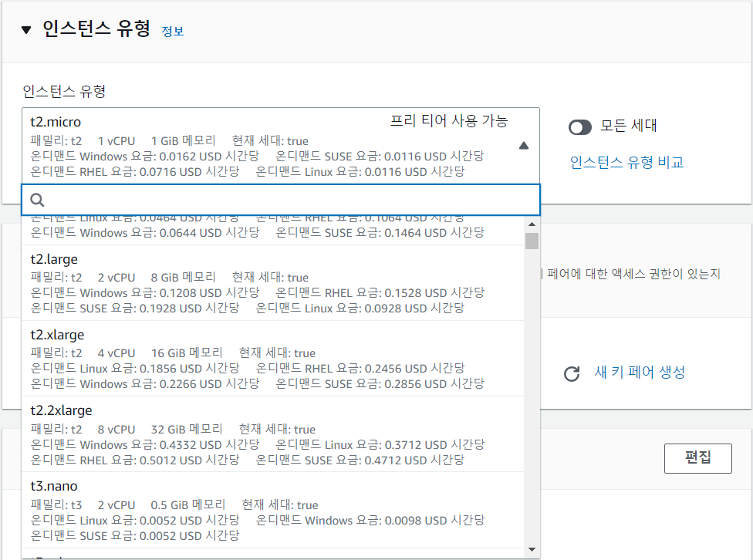The height and width of the screenshot is (560, 753).
Task: Select the t3.nano instance type
Action: (x=273, y=510)
